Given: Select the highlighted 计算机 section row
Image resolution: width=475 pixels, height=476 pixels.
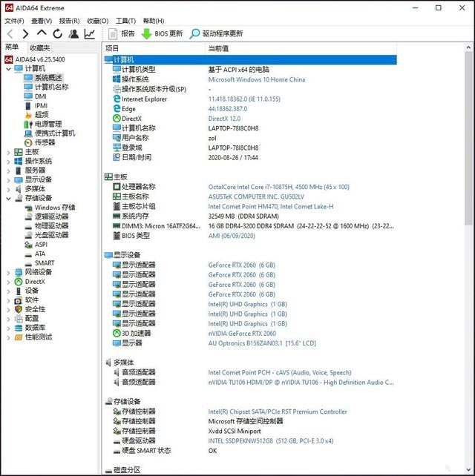Looking at the screenshot, I should (x=250, y=60).
